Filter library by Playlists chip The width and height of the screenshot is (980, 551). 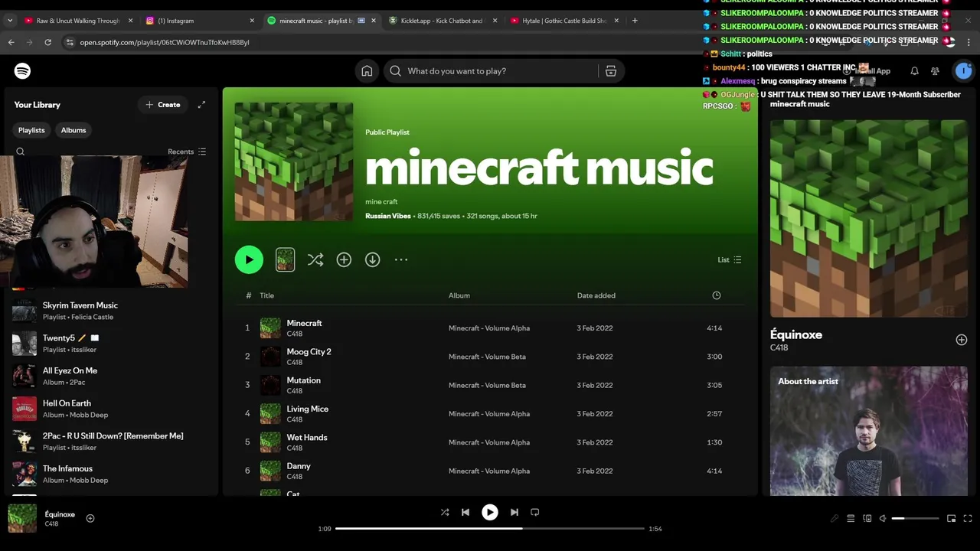point(31,130)
